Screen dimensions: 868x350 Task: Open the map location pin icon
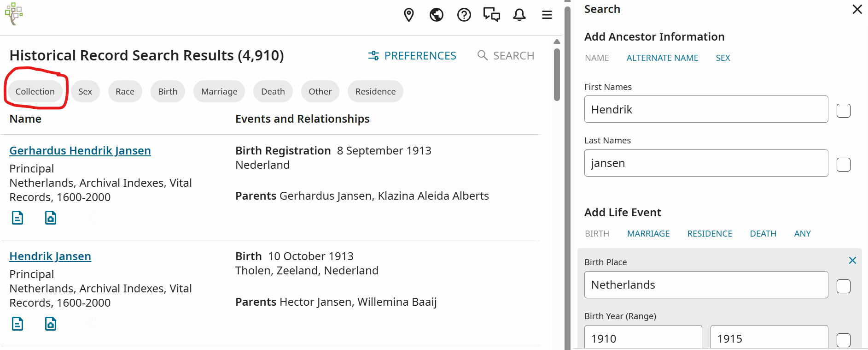coord(408,15)
